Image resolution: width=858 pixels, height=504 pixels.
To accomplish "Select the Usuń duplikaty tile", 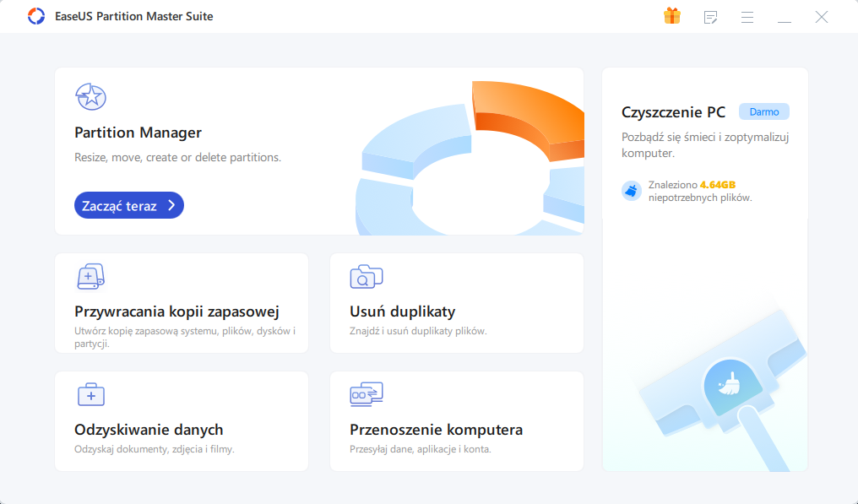I will (457, 303).
